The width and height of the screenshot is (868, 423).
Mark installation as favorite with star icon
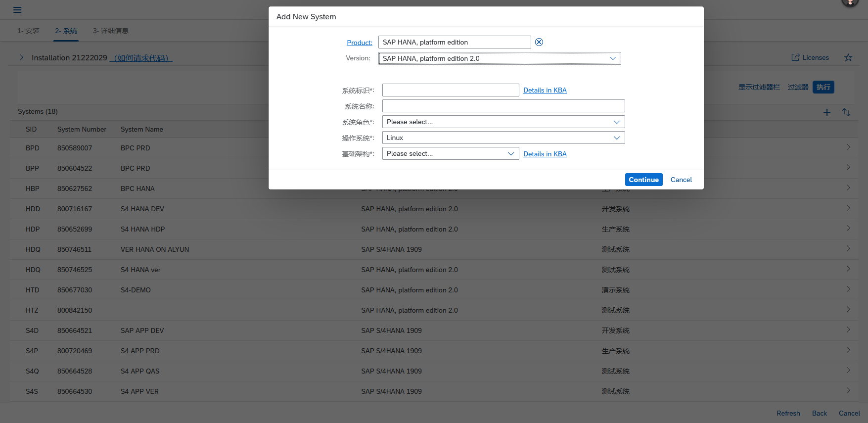[x=848, y=57]
